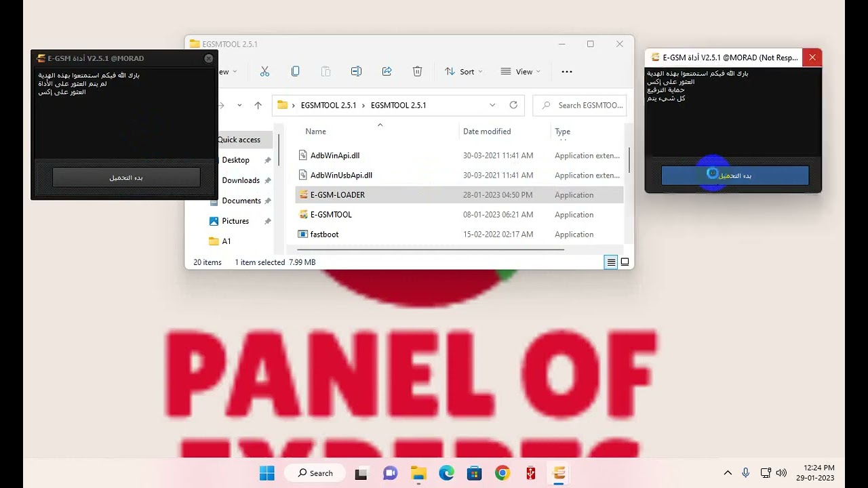
Task: Sort by Date modified column header
Action: point(487,131)
